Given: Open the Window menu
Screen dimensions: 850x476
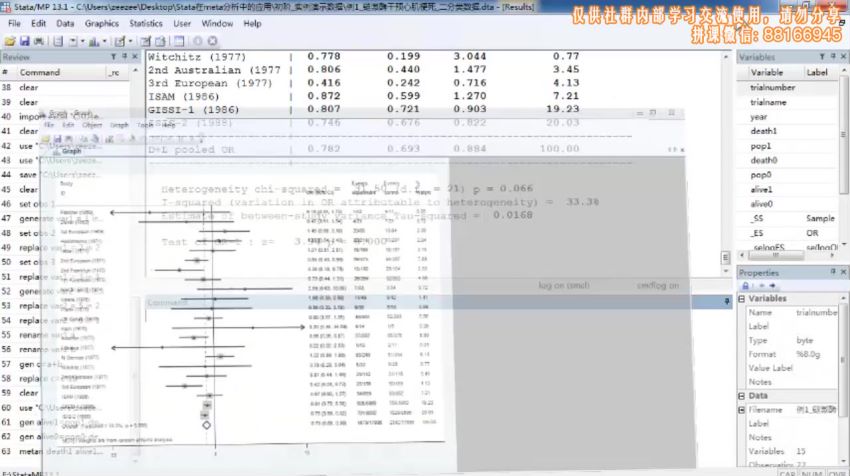Looking at the screenshot, I should point(217,24).
